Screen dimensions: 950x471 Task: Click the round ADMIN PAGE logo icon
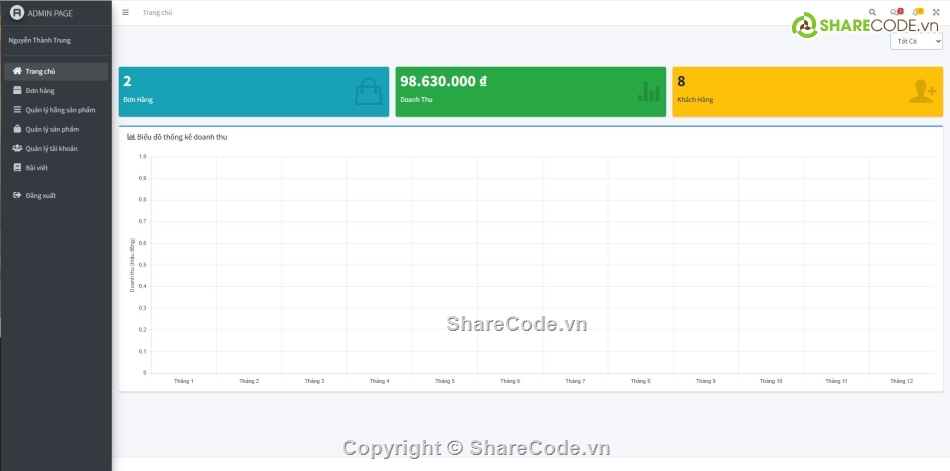17,13
